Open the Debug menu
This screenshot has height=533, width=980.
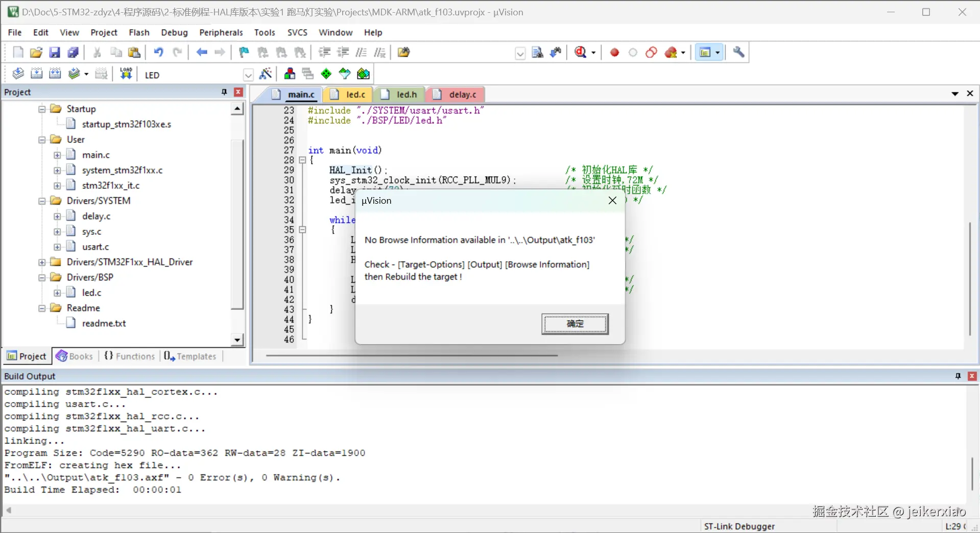[174, 32]
